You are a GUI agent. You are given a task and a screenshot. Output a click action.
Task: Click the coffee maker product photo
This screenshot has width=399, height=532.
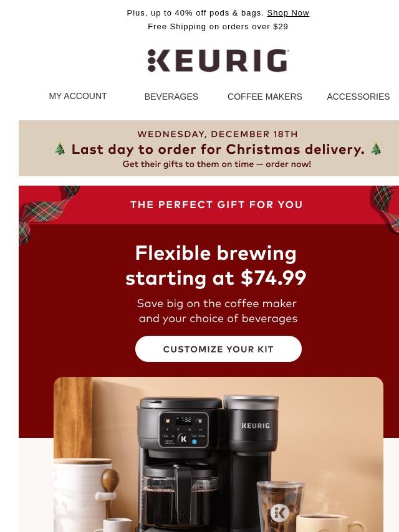218,454
